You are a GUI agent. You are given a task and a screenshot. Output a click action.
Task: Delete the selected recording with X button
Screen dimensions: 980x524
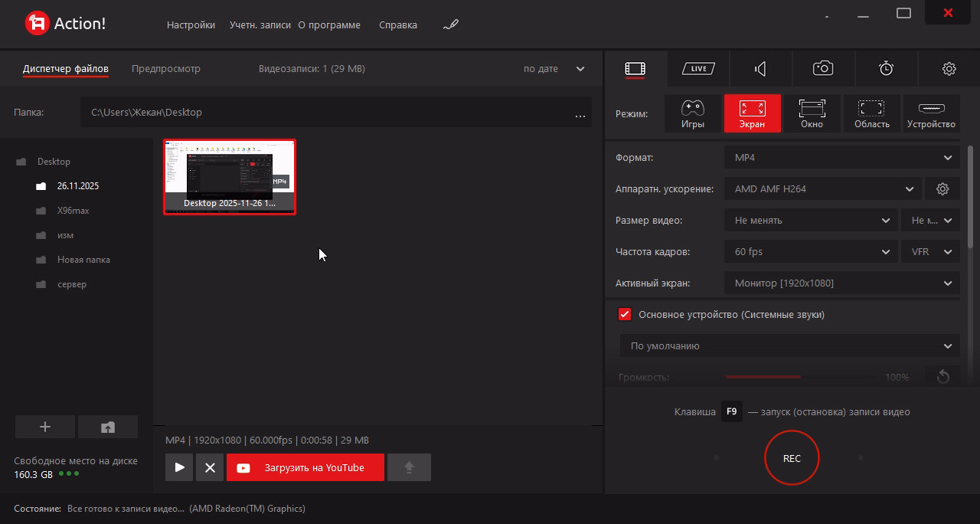(210, 467)
